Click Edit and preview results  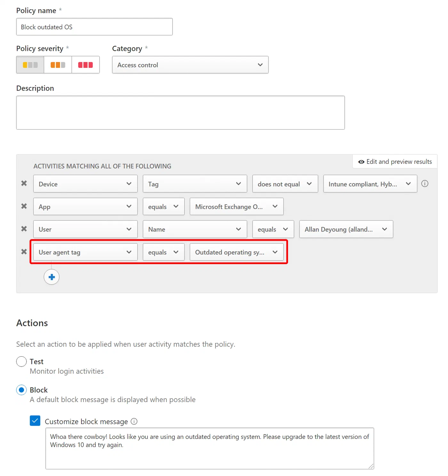point(395,162)
